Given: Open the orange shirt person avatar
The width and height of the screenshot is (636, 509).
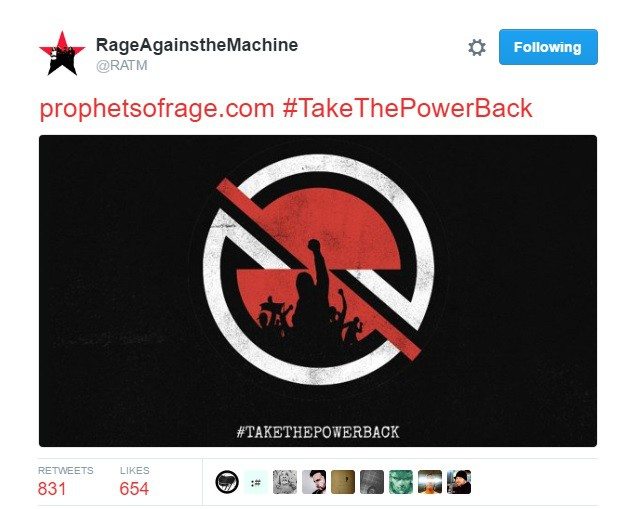Looking at the screenshot, I should click(x=430, y=482).
